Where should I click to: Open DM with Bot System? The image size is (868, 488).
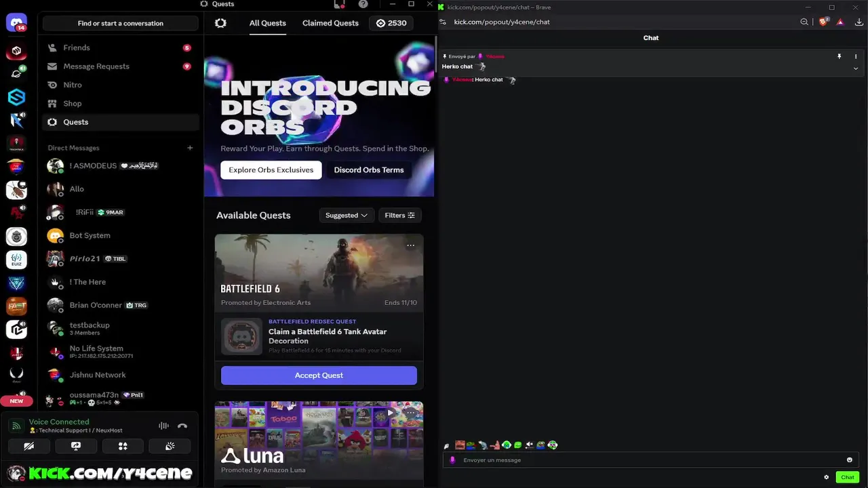[121, 235]
